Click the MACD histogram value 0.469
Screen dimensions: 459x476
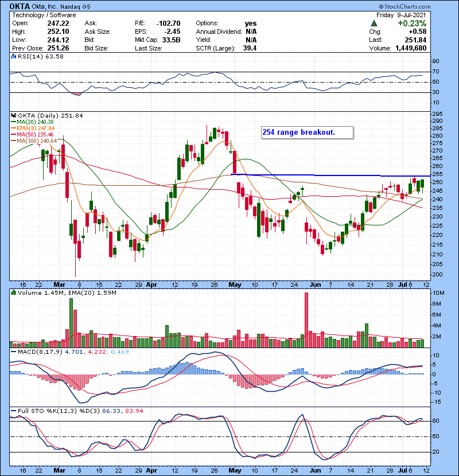(x=120, y=352)
